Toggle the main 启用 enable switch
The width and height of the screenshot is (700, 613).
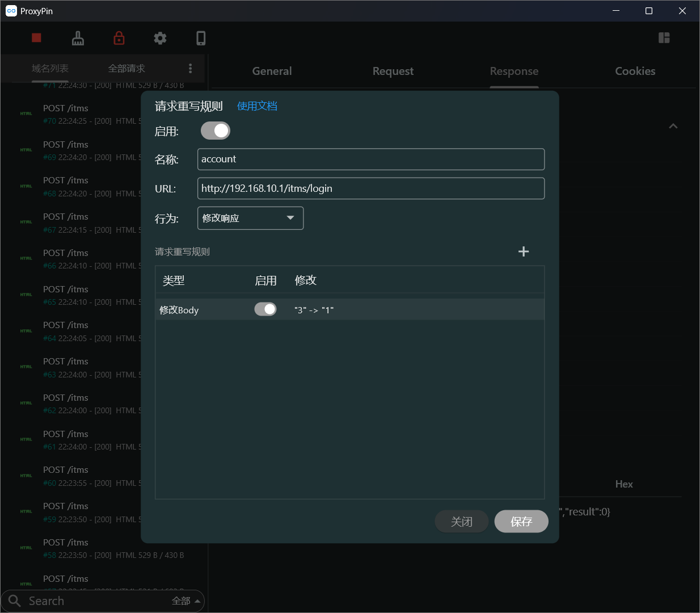216,131
